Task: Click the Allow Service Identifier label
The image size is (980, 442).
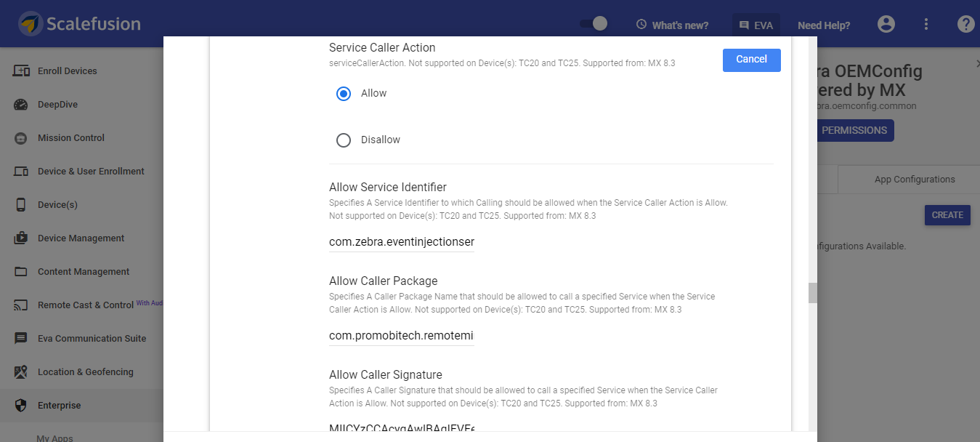Action: point(388,187)
